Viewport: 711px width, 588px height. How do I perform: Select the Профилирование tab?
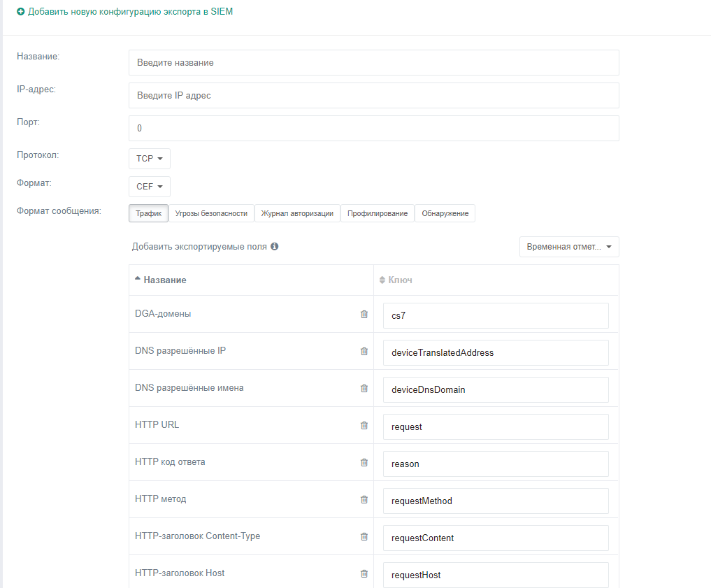(x=378, y=213)
